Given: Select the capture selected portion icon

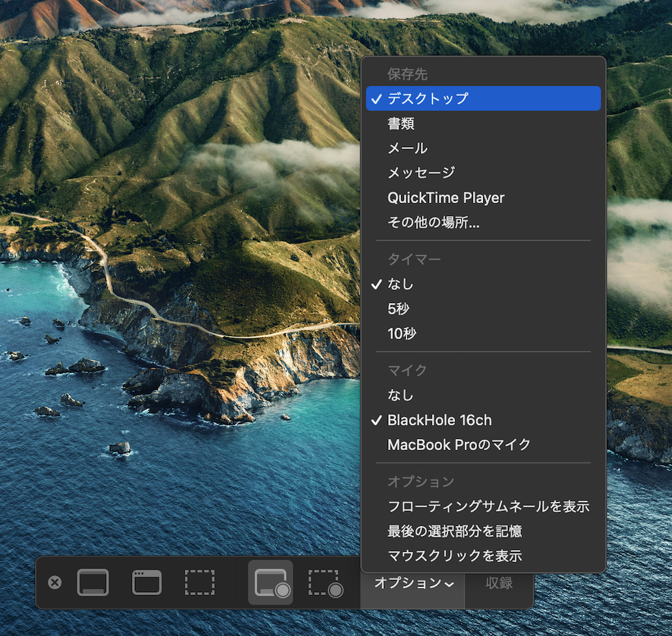Looking at the screenshot, I should click(200, 583).
